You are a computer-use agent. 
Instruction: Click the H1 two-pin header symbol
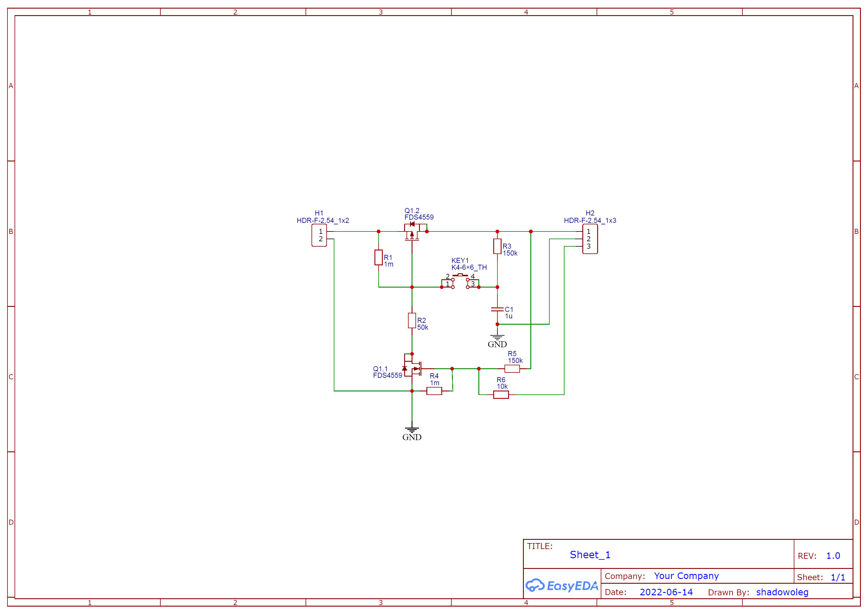[319, 235]
